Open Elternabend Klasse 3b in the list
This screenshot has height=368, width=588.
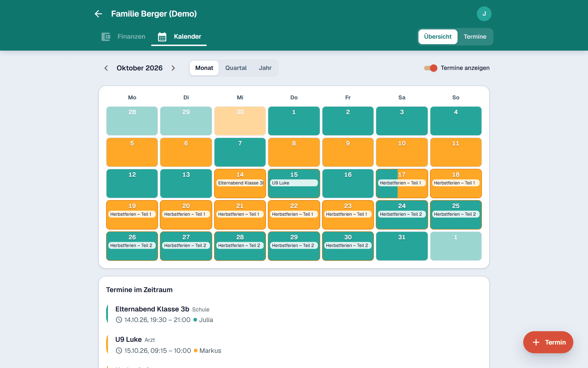[x=152, y=309]
